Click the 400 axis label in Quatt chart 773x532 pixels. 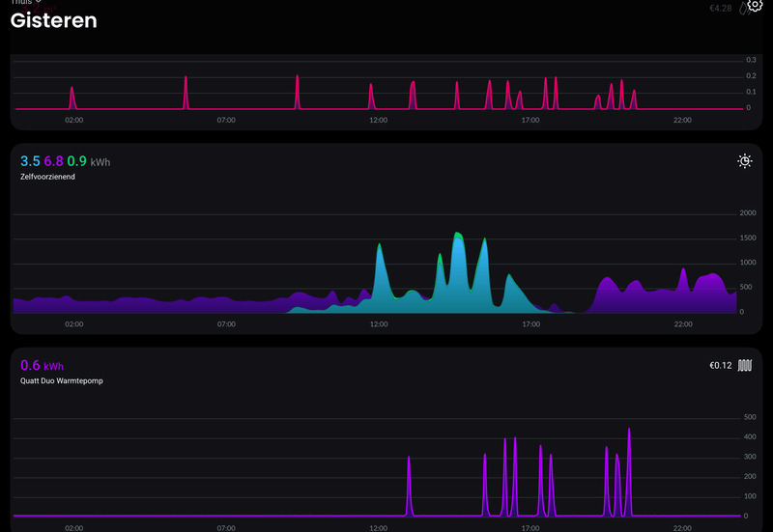pyautogui.click(x=750, y=437)
